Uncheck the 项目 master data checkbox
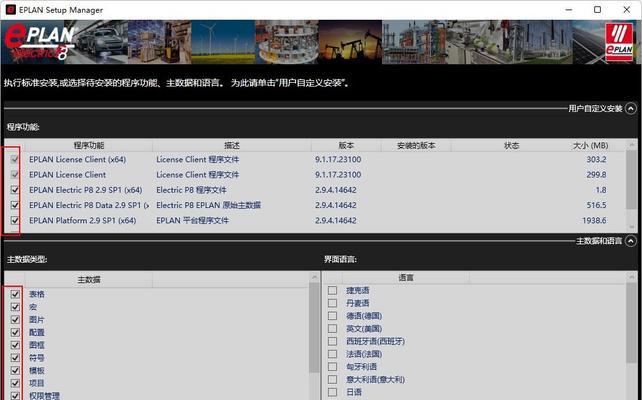This screenshot has width=642, height=400. coord(15,383)
